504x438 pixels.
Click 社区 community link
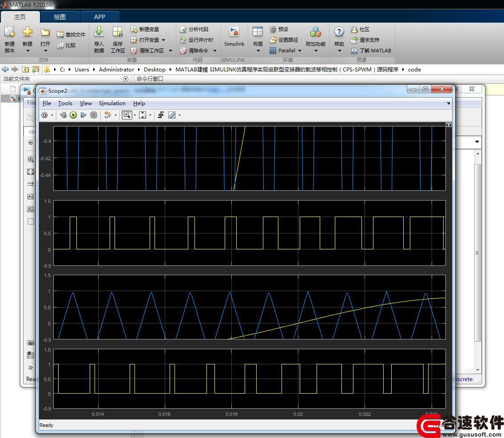pyautogui.click(x=360, y=29)
